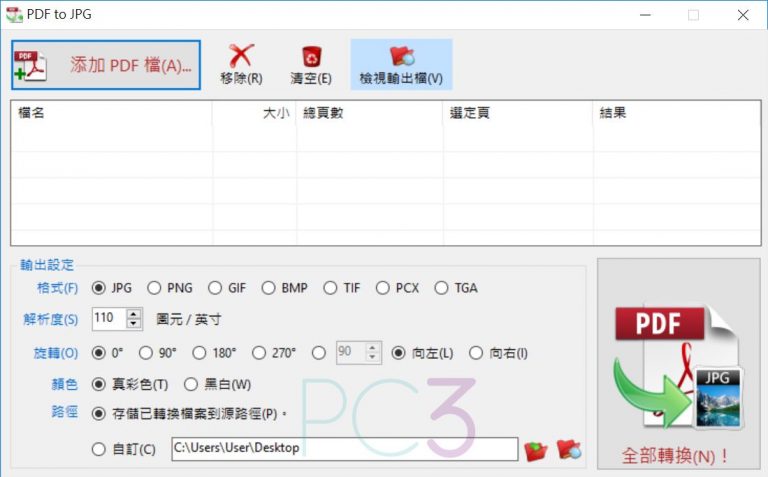Click the Convert All (全部轉換) PDF-to-JPG button
The width and height of the screenshot is (768, 477).
(x=676, y=365)
